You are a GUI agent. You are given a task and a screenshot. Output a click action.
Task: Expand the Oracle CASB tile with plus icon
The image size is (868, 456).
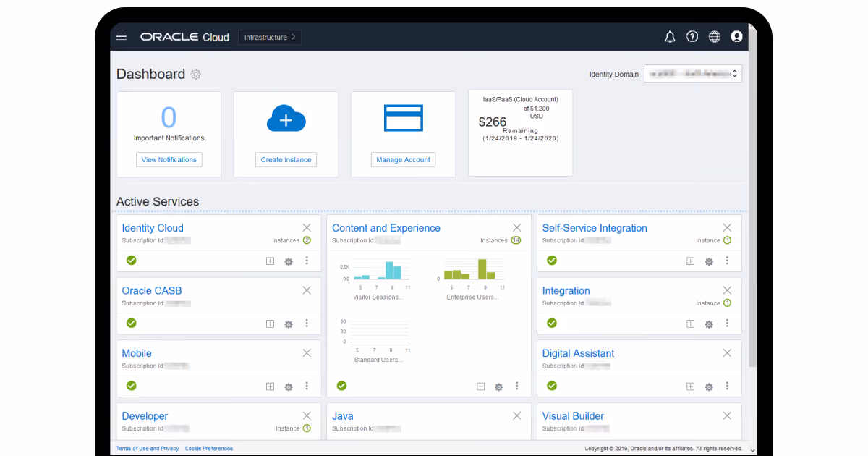tap(270, 324)
